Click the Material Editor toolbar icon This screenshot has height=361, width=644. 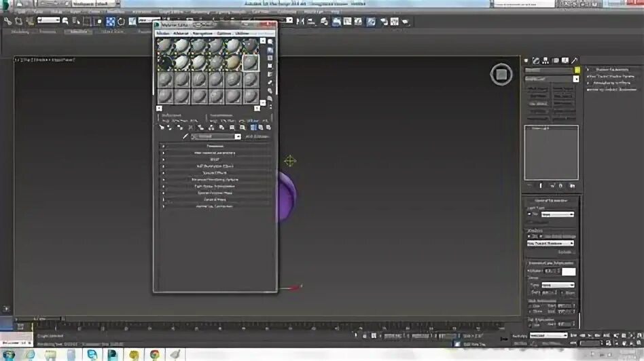coord(371,21)
